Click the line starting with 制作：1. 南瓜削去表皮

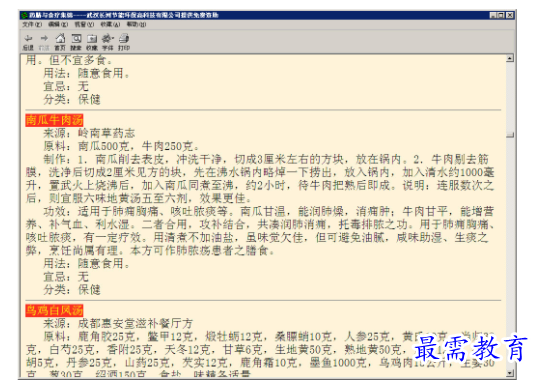point(266,159)
